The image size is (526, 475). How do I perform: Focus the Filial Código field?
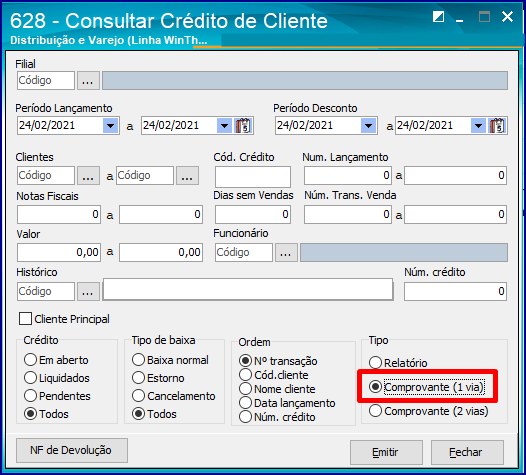46,81
